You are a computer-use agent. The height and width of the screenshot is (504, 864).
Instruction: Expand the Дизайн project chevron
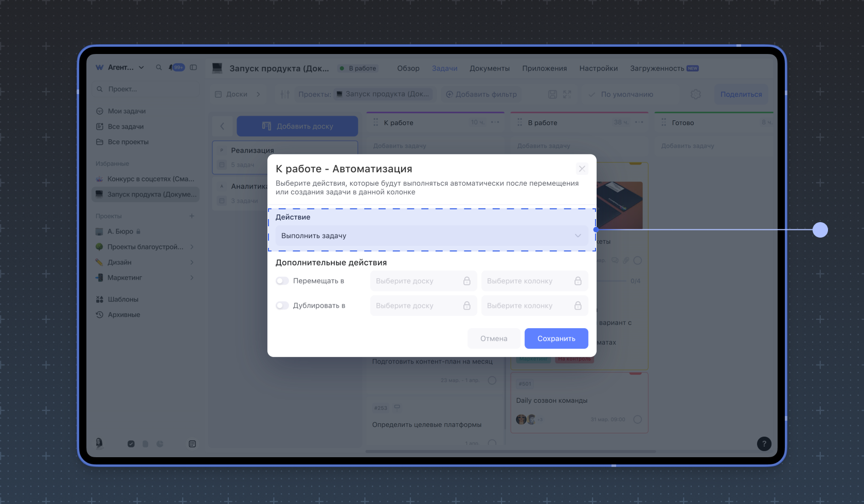tap(192, 262)
